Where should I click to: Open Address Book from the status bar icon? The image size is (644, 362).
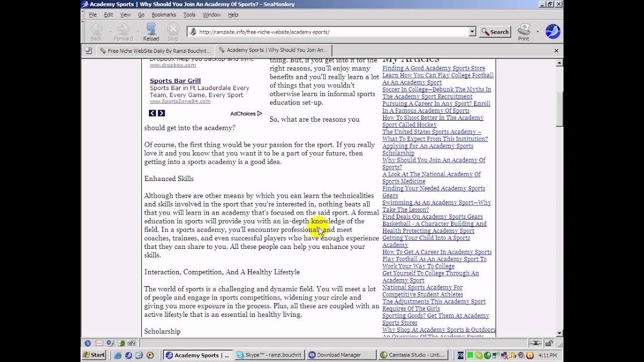point(121,343)
